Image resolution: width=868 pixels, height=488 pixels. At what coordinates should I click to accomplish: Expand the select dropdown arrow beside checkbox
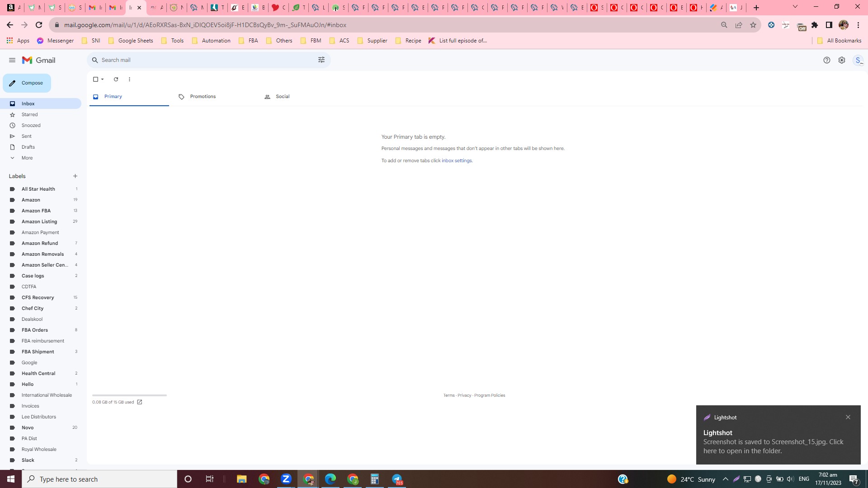pyautogui.click(x=103, y=80)
